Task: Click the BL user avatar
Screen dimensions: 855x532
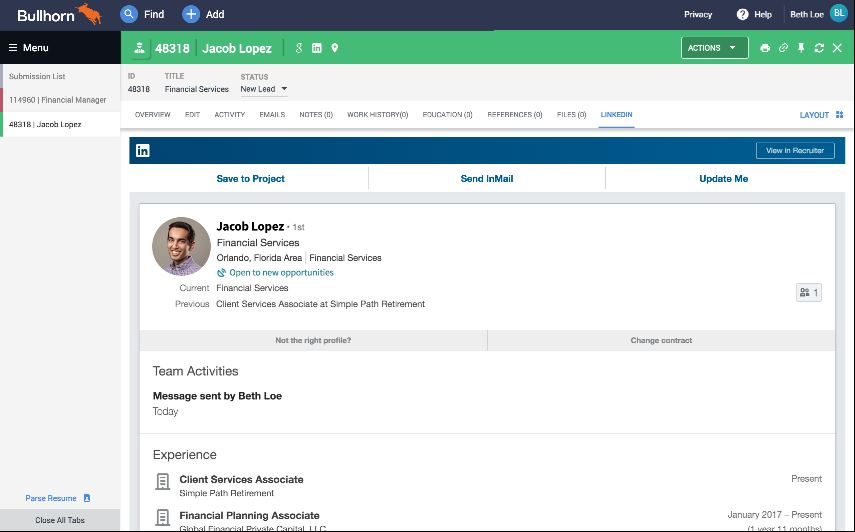Action: coord(838,14)
